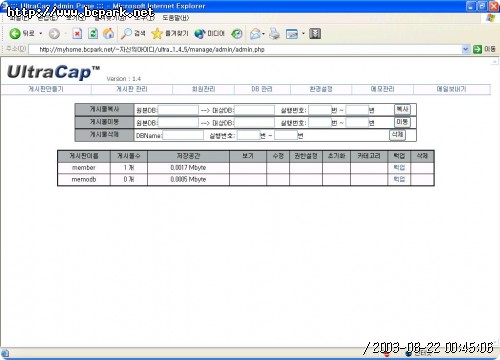Screen dimensions: 500x360
Task: Click the 대상DB field in 게시물이동 row
Action: (254, 123)
